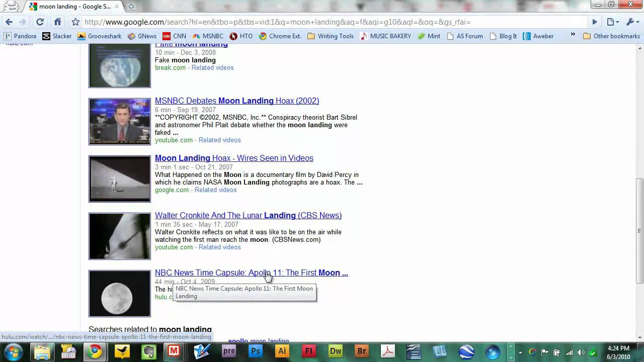
Task: Open Related videos under the MSNBC Debates result
Action: pyautogui.click(x=219, y=140)
